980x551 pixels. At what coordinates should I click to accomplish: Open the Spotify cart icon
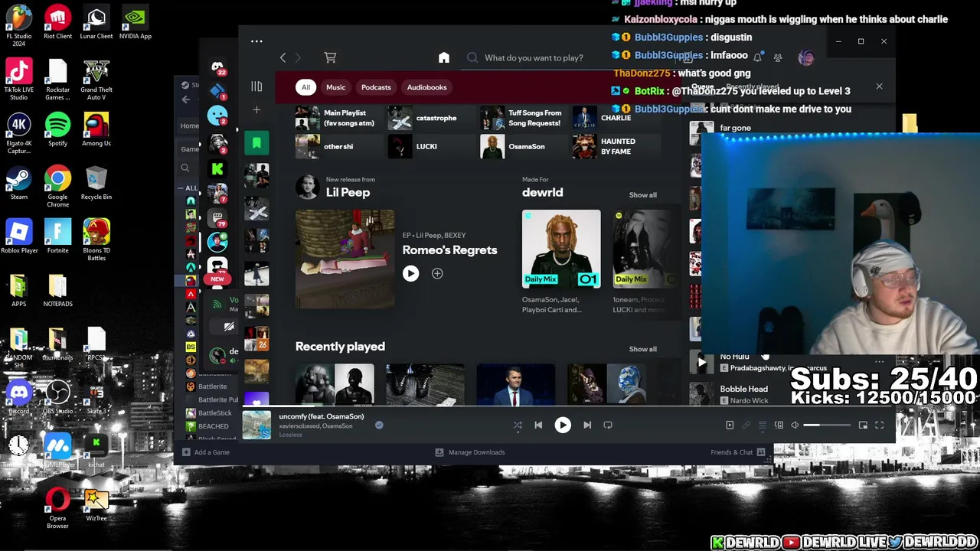click(x=330, y=57)
